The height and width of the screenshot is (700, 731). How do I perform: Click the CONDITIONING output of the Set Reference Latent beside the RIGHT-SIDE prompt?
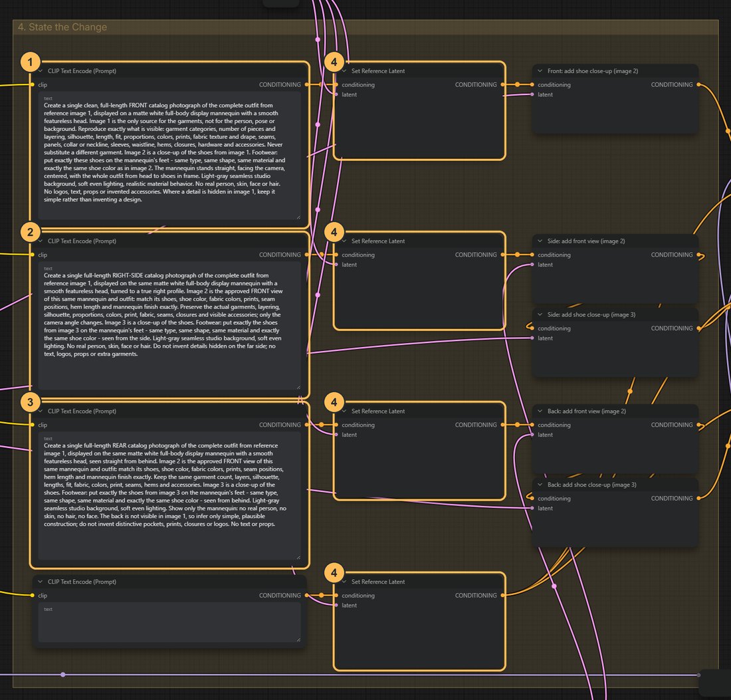tap(502, 255)
